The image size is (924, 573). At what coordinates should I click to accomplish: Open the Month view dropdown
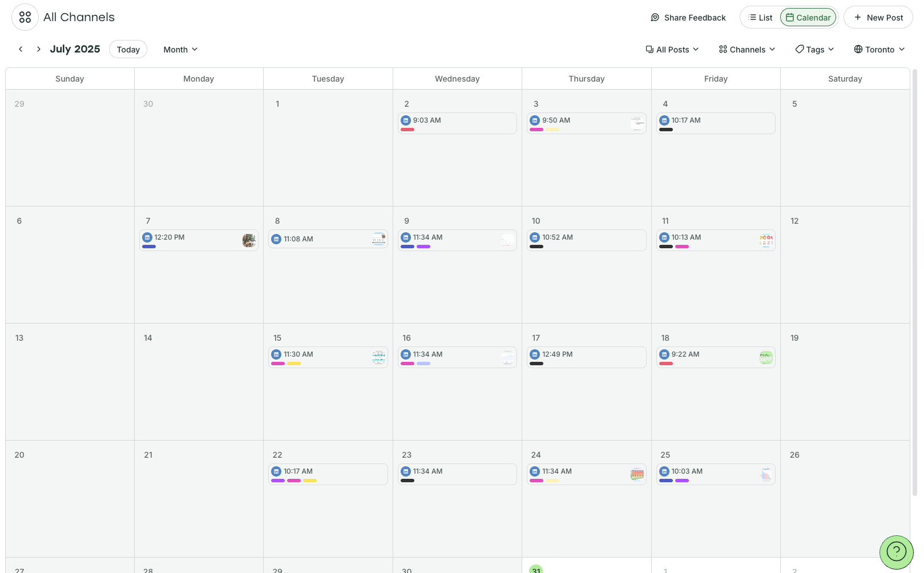pos(180,50)
